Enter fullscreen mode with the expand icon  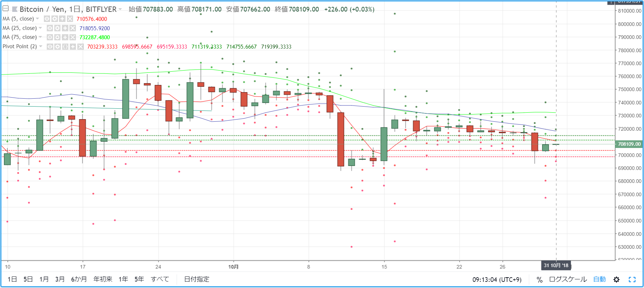pyautogui.click(x=632, y=279)
